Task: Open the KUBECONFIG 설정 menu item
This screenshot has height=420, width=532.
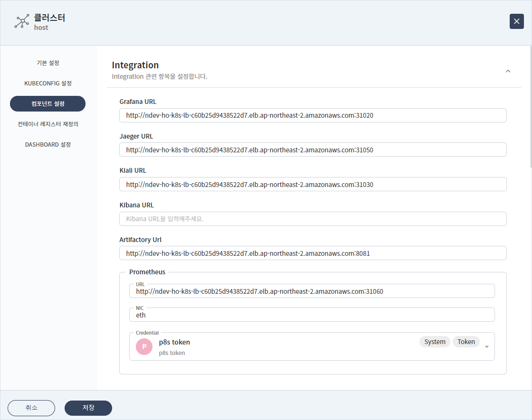Action: coord(48,84)
